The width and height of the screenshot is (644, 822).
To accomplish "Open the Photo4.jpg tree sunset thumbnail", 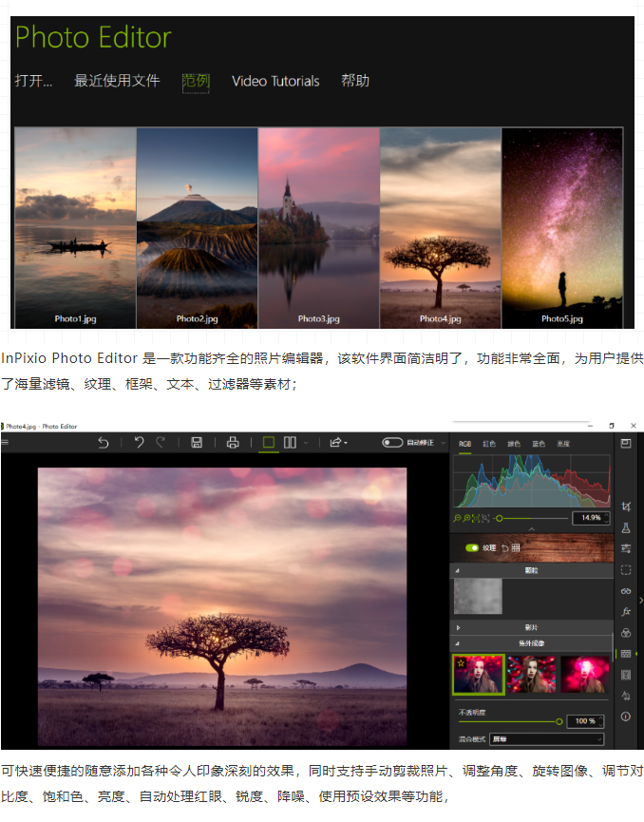I will point(440,228).
